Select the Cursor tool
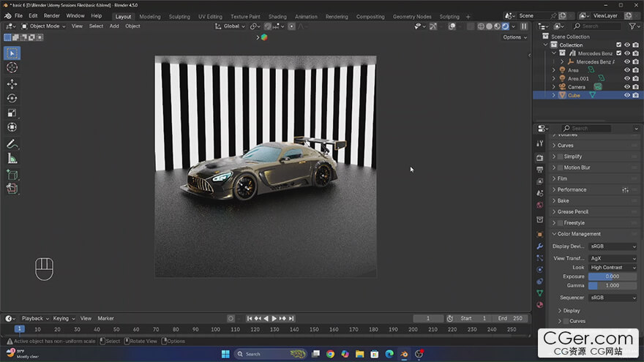644x362 pixels. pos(12,68)
